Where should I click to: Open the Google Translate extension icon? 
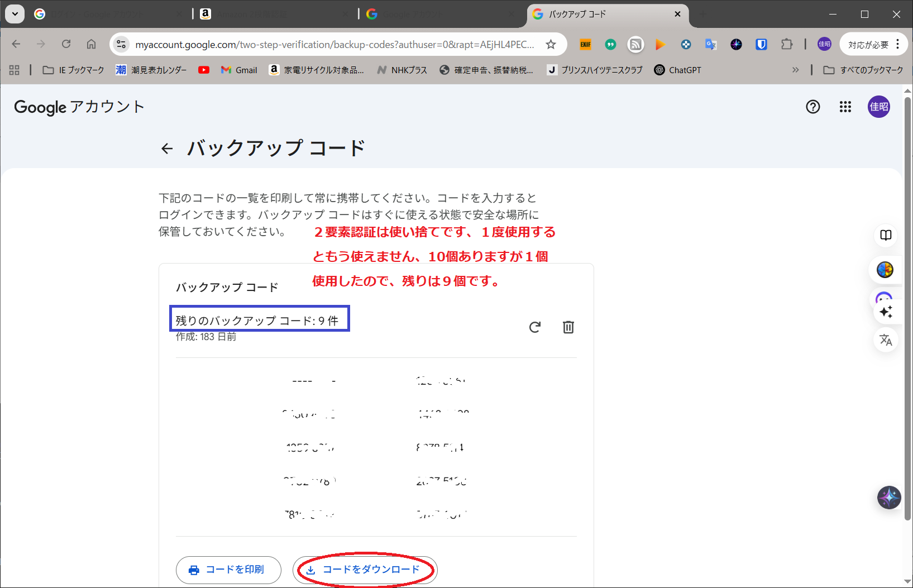click(x=711, y=45)
